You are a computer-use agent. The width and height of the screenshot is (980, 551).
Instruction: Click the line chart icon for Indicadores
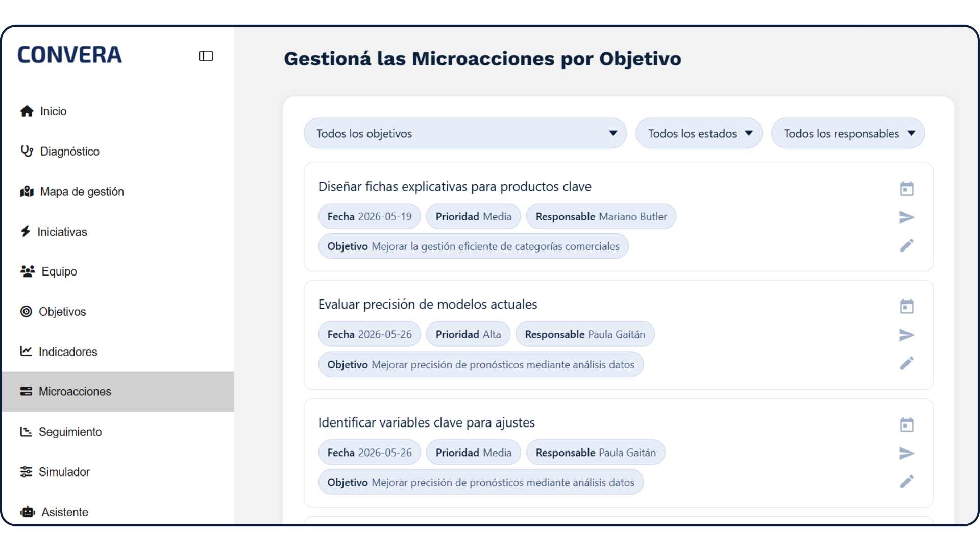point(26,351)
